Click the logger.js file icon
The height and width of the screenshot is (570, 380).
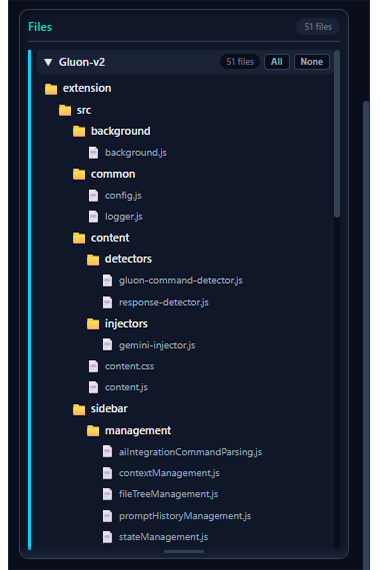[x=93, y=217]
